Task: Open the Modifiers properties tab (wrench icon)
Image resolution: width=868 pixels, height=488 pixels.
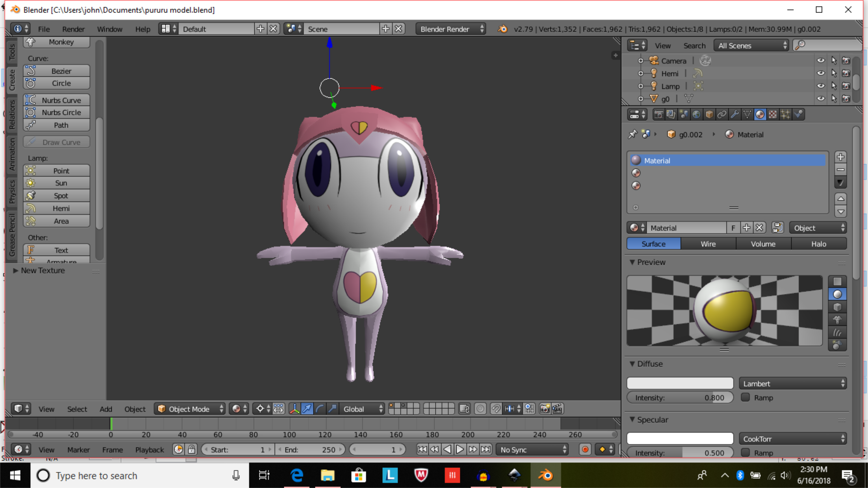Action: click(734, 115)
